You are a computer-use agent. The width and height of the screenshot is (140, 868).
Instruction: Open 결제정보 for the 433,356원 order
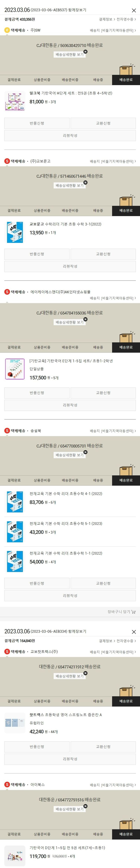[107, 19]
